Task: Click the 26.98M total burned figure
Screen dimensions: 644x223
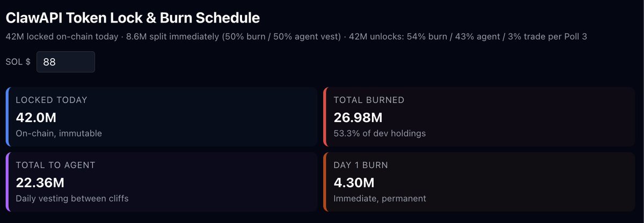Action: 358,117
